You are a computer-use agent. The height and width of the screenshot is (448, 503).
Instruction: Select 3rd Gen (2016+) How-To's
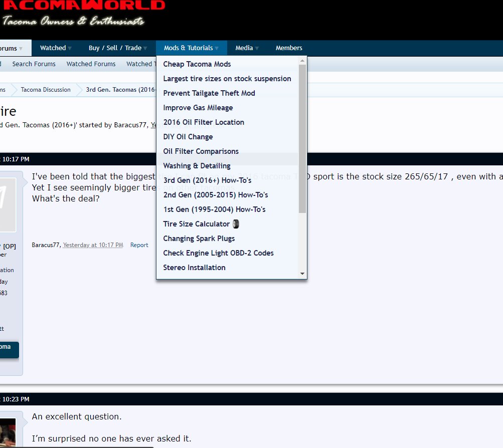point(207,180)
